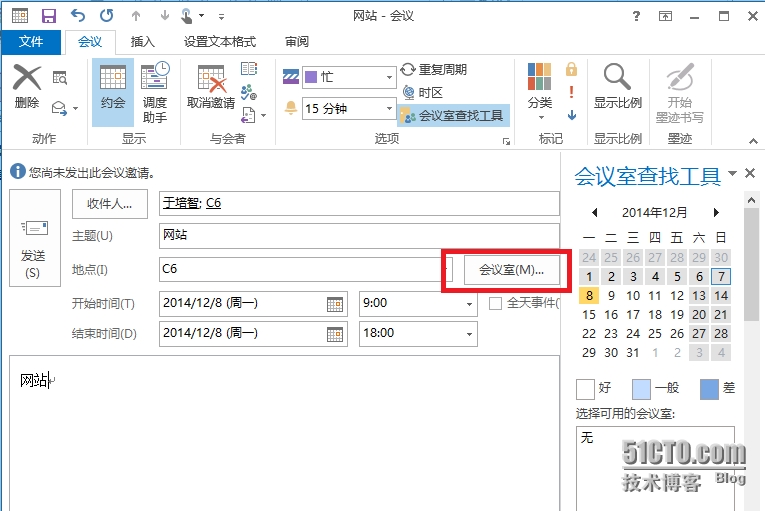Undo the last action
Screen dimensions: 765x511
pyautogui.click(x=78, y=16)
